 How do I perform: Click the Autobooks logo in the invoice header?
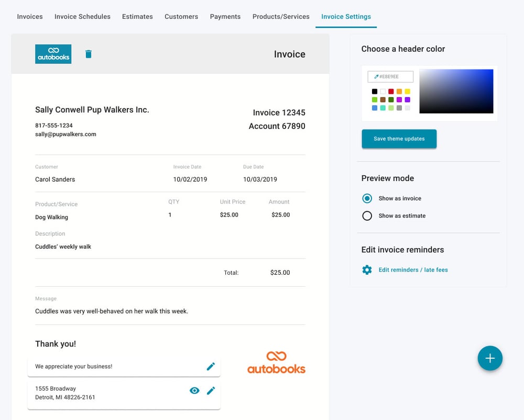pos(53,53)
